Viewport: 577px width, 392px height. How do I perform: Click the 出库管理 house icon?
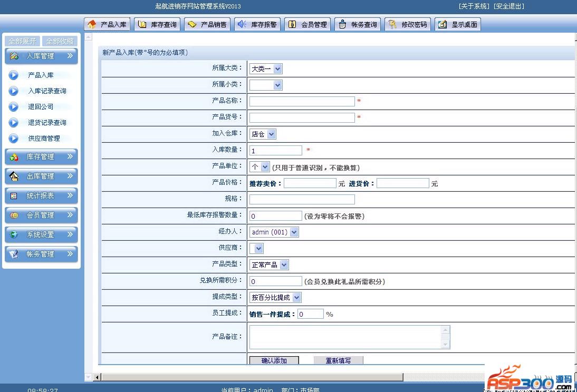point(14,176)
